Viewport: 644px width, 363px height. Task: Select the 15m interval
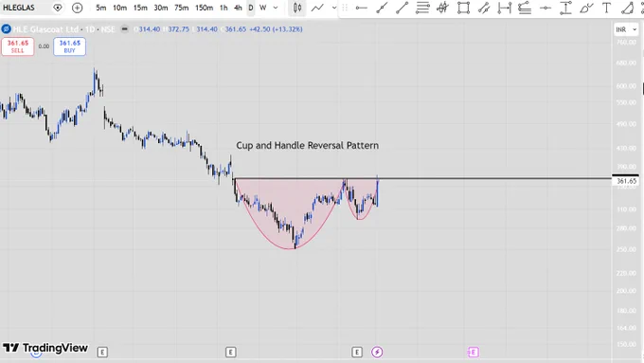pos(140,8)
